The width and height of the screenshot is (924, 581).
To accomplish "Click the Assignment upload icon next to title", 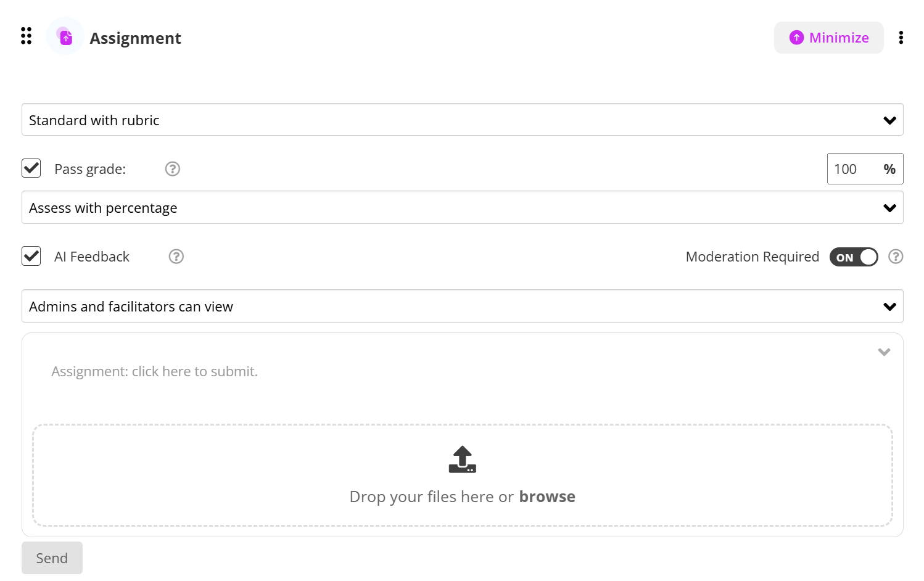I will tap(65, 37).
